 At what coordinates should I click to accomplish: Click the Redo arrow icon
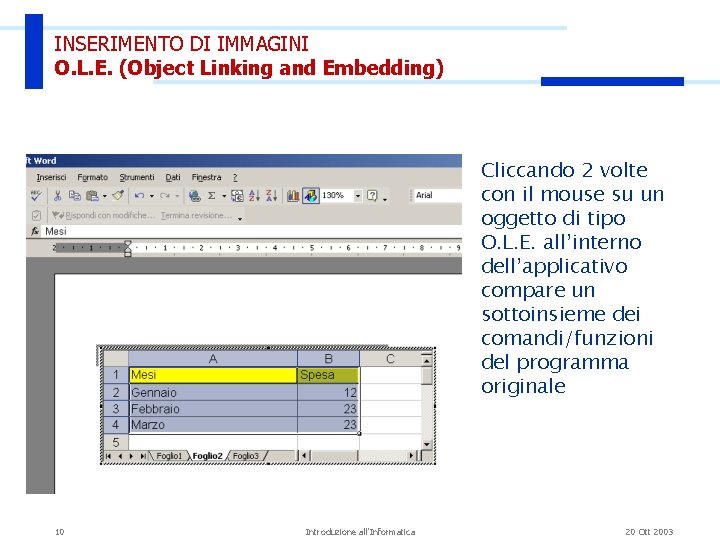tap(164, 196)
